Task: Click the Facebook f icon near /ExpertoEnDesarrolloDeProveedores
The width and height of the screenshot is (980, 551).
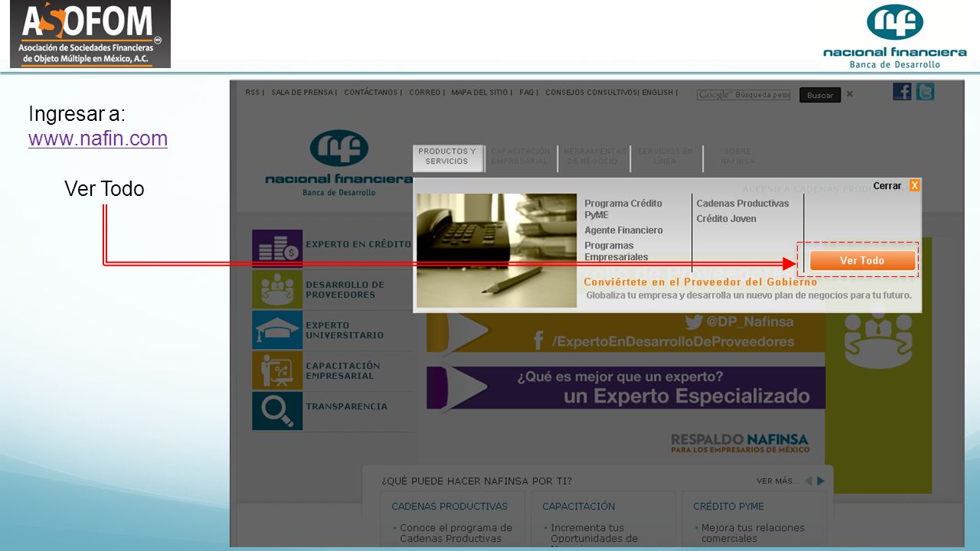Action: (x=538, y=341)
